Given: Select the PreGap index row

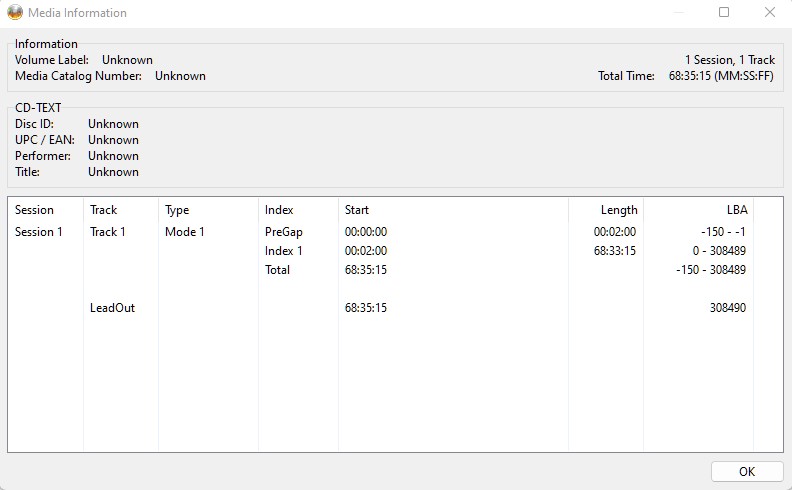Looking at the screenshot, I should (283, 232).
